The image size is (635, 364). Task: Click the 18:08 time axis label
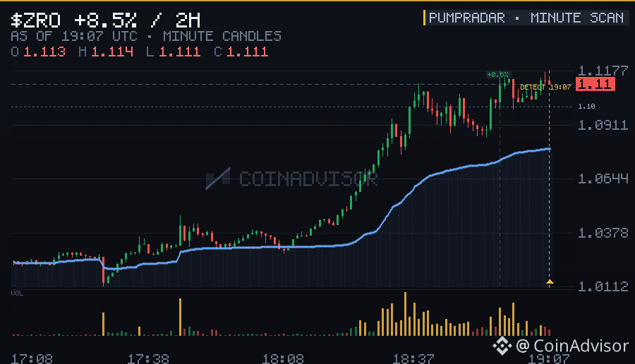coord(283,359)
